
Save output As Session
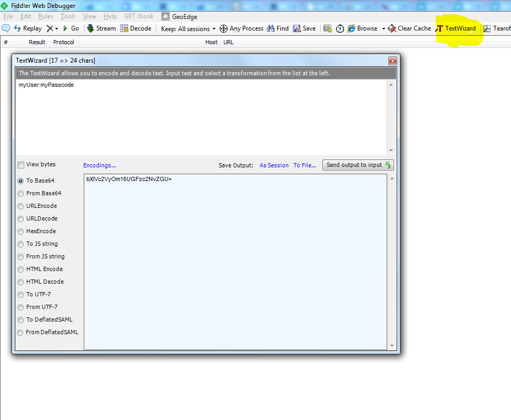pos(274,165)
